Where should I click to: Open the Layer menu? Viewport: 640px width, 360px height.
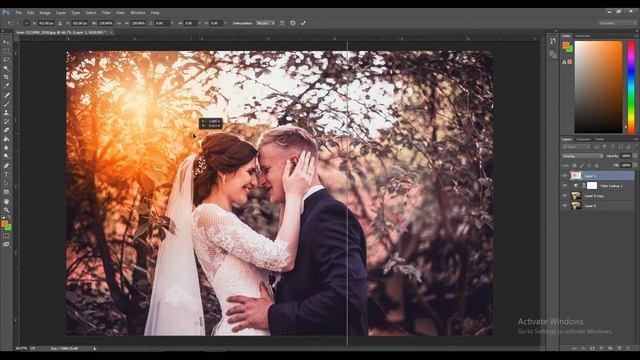pos(61,13)
